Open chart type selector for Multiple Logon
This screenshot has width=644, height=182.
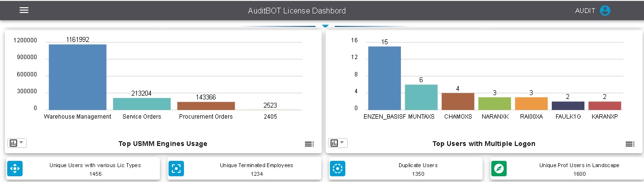338,143
